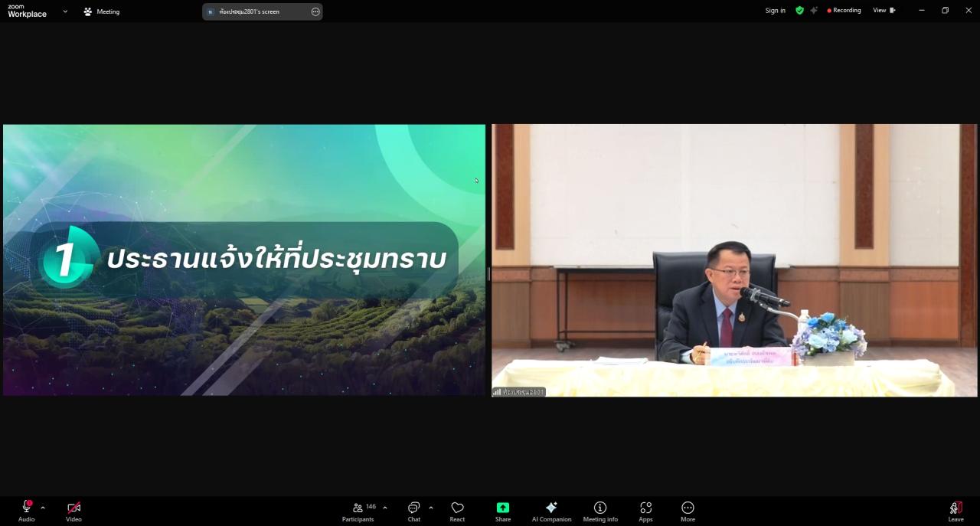The height and width of the screenshot is (526, 980).
Task: Open the View menu
Action: click(884, 10)
